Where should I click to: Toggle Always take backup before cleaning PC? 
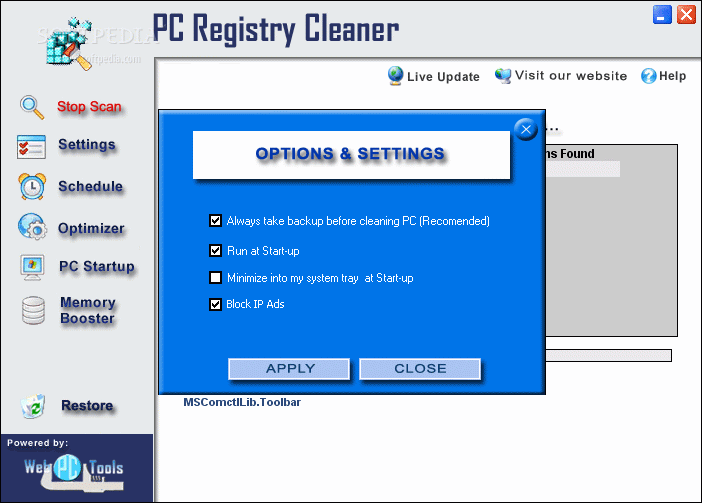pos(215,221)
